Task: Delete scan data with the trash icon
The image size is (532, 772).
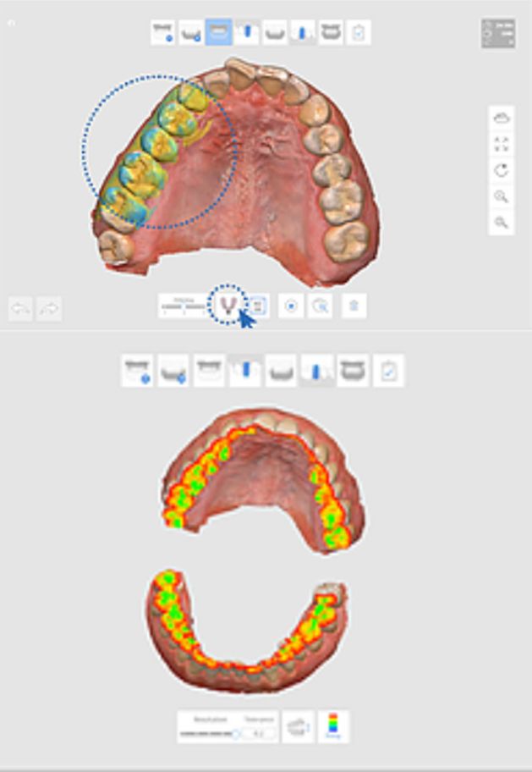Action: tap(354, 306)
